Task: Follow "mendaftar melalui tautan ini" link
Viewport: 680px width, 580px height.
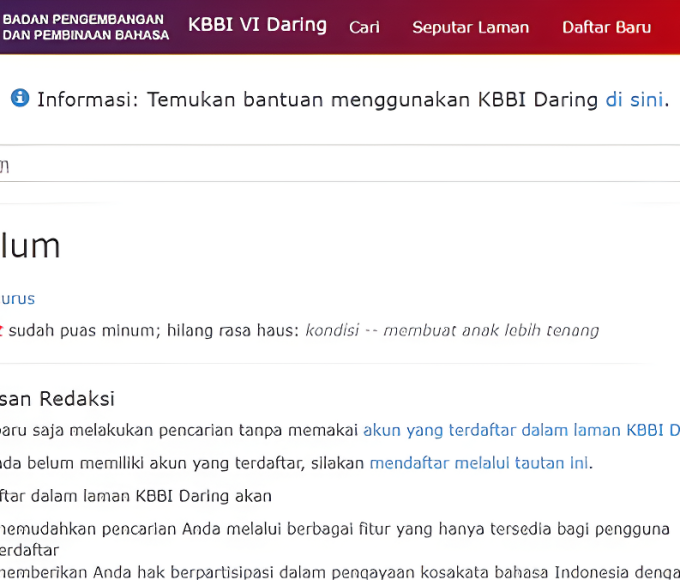Action: [478, 463]
